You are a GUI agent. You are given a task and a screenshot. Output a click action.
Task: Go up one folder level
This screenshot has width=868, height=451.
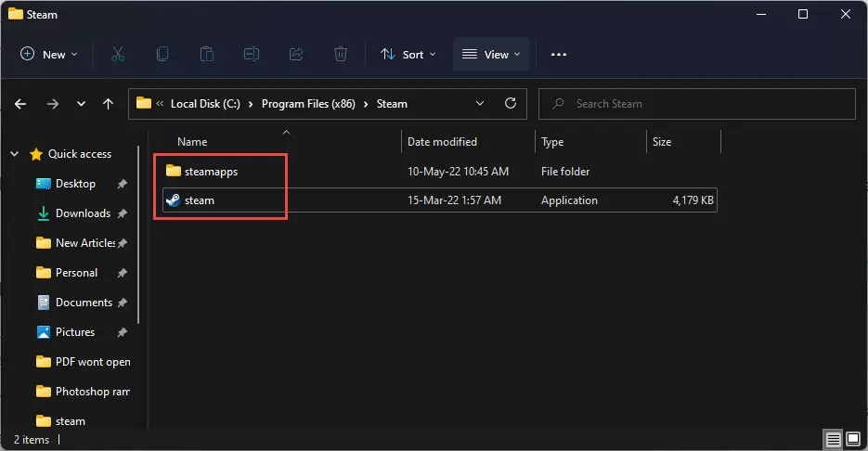pos(108,104)
